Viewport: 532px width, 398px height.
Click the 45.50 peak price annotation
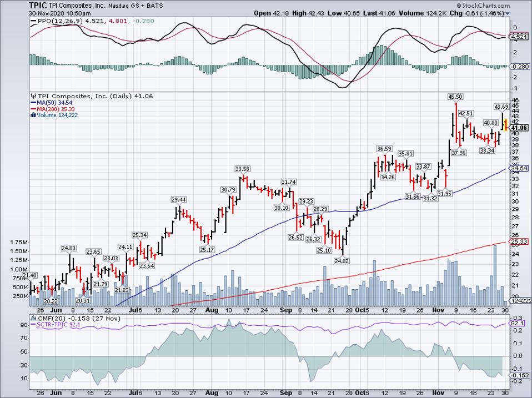pos(455,97)
